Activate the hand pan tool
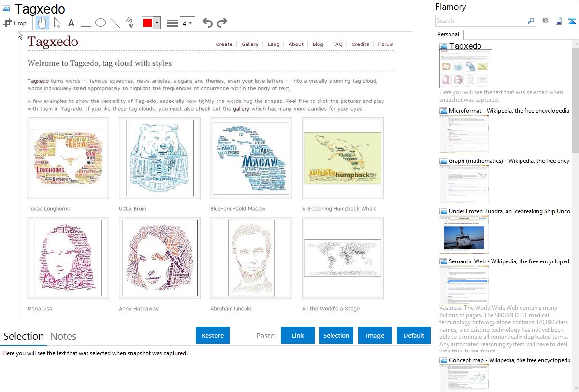The width and height of the screenshot is (579, 392). tap(43, 23)
